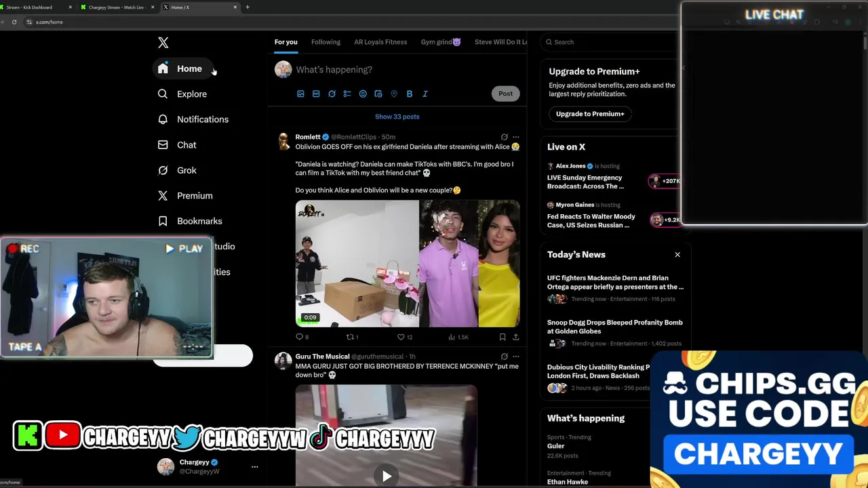
Task: Play the Guru The Musical video
Action: 387,476
